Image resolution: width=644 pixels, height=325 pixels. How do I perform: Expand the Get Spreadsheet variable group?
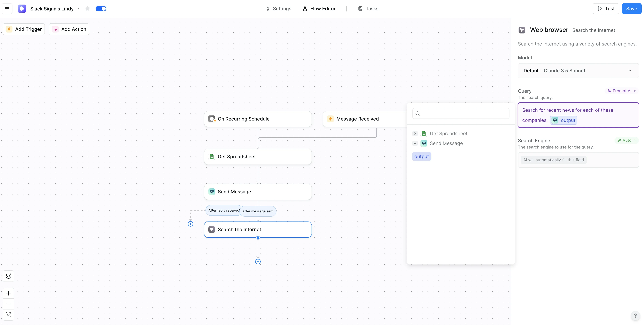[x=415, y=134]
